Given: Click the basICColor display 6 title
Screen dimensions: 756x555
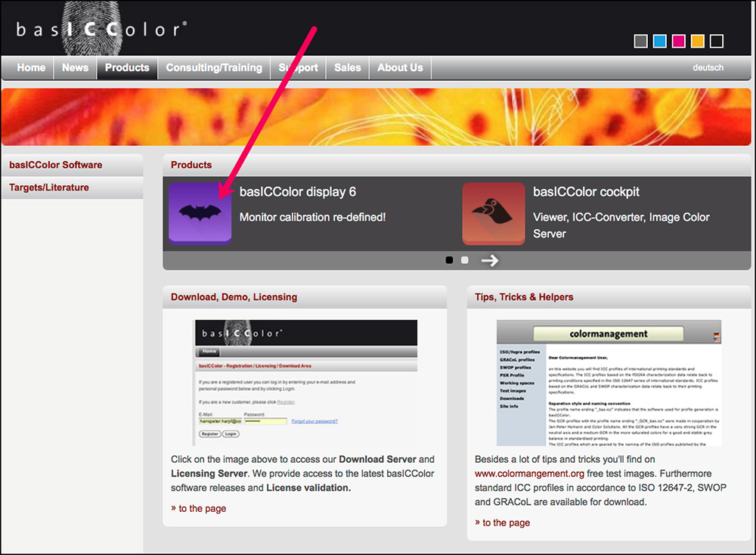Looking at the screenshot, I should click(x=297, y=192).
